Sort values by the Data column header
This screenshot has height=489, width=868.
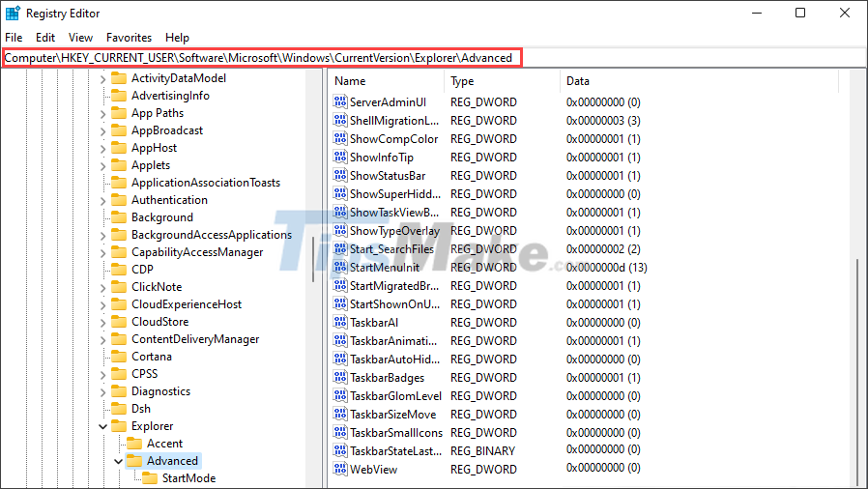699,81
